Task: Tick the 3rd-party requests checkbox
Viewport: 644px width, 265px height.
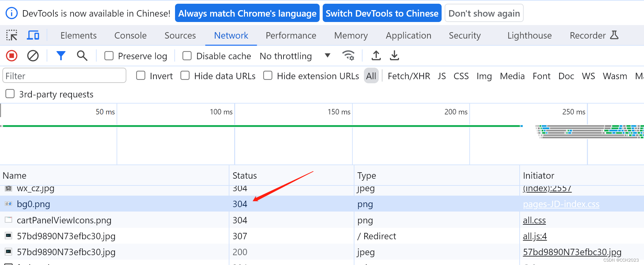Action: pos(10,94)
